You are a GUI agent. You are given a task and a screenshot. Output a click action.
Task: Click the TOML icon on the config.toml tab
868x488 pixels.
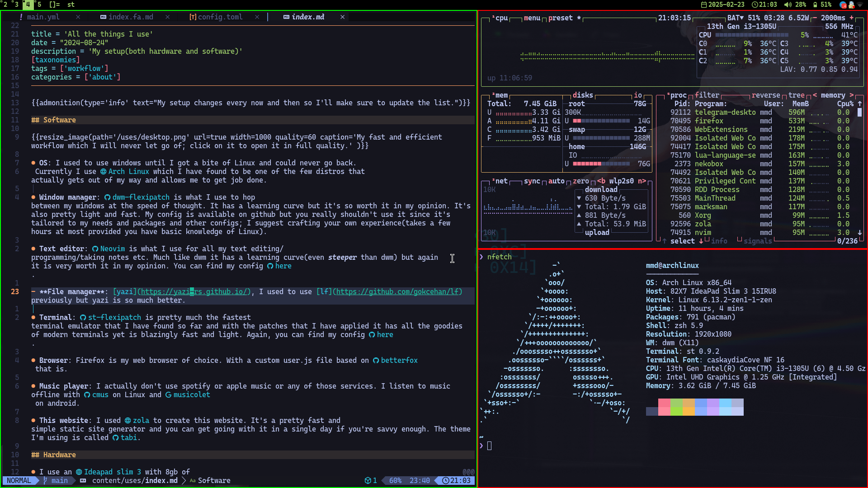193,17
